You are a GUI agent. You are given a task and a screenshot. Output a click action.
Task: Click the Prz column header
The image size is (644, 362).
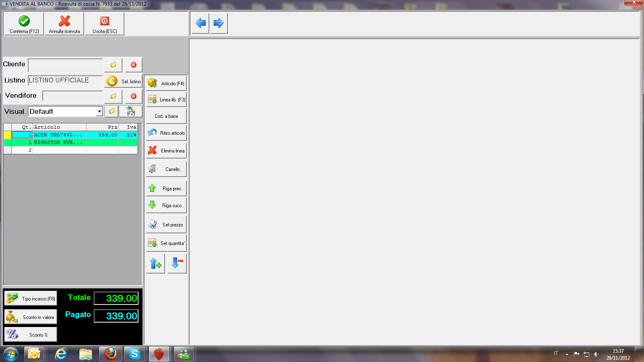click(x=102, y=127)
